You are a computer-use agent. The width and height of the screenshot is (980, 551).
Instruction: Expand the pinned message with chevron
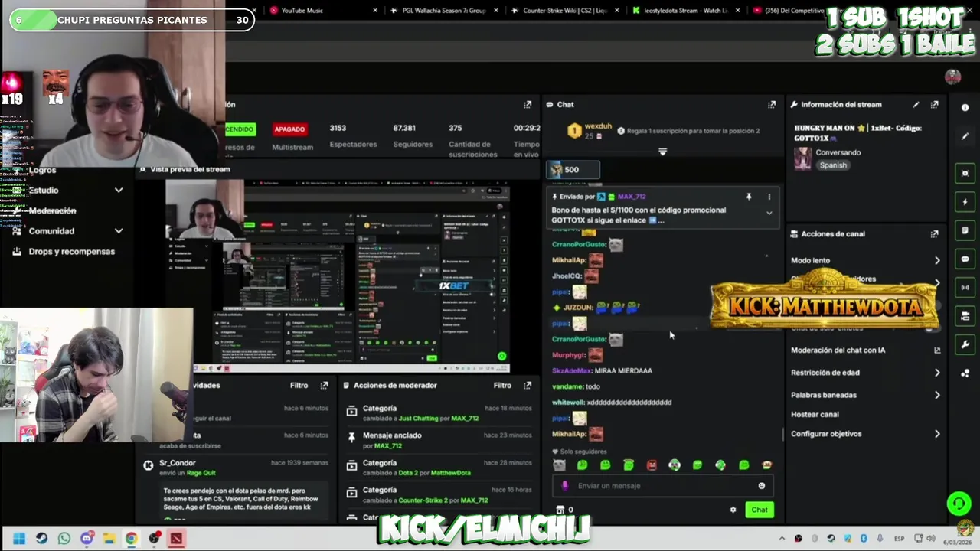point(769,214)
